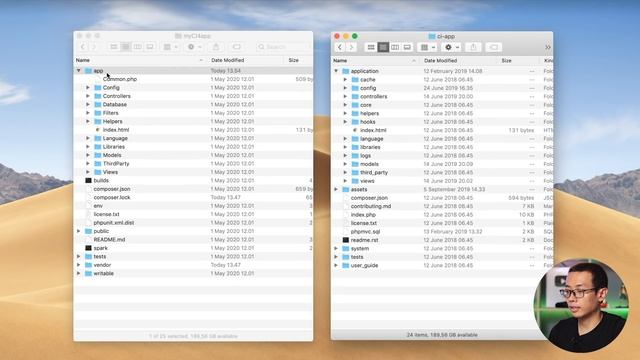Expand the public folder in myCI4app window
This screenshot has width=640, height=360.
pos(79,231)
